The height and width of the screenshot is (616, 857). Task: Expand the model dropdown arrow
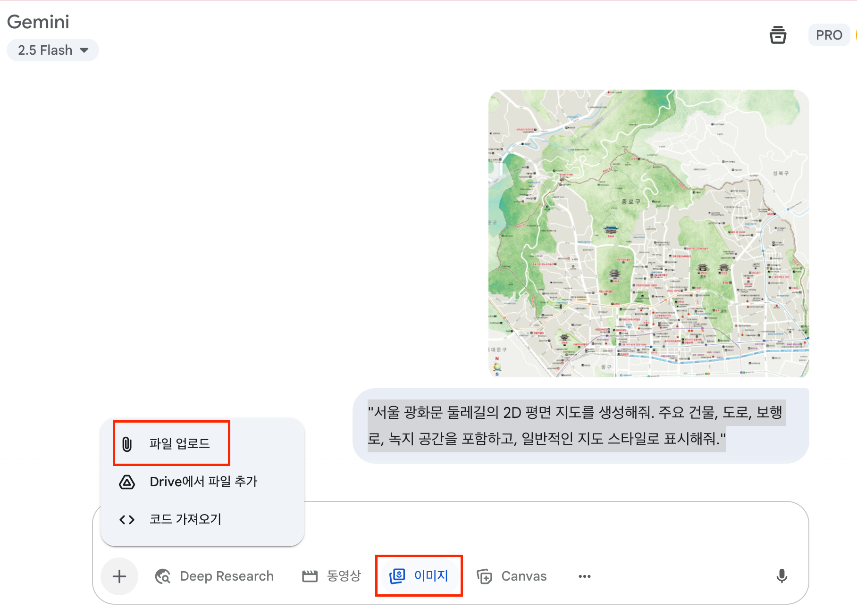tap(85, 50)
